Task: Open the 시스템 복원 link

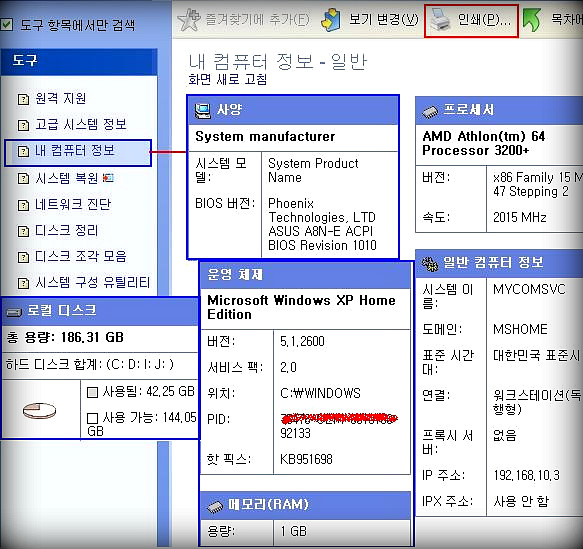Action: [67, 178]
